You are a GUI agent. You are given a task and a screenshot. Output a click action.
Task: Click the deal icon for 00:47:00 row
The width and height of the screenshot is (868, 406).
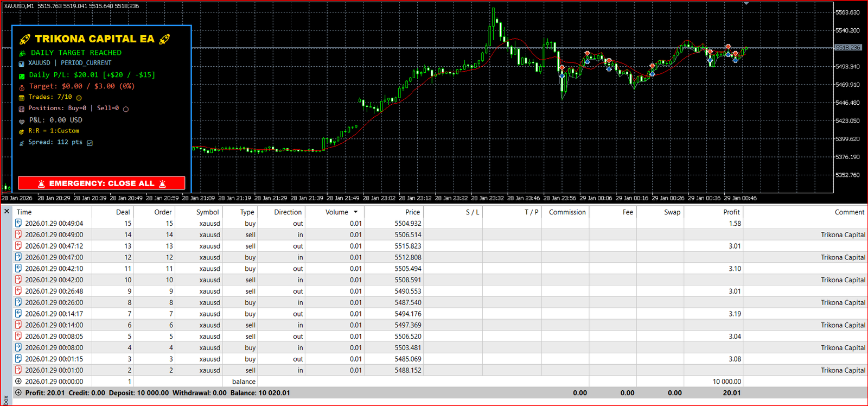coord(18,257)
